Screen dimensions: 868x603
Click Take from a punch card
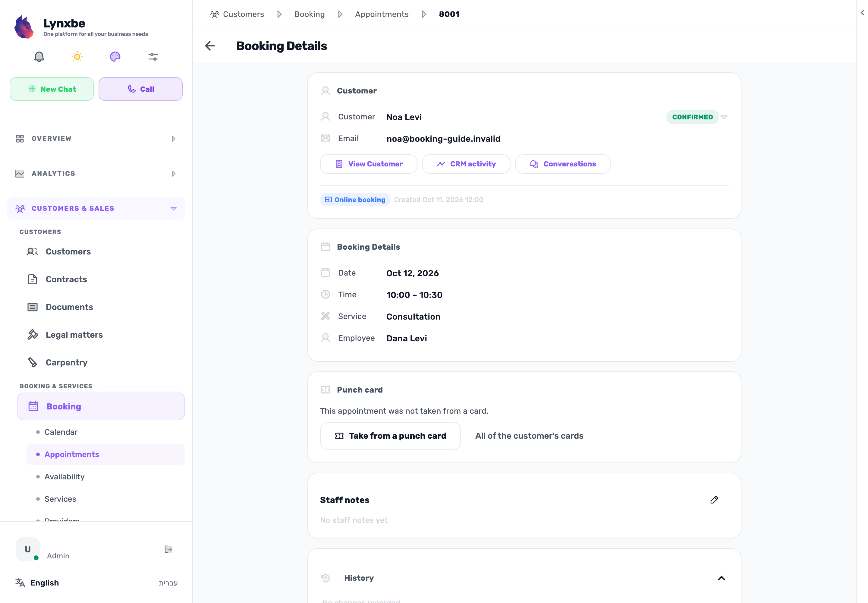pos(390,436)
